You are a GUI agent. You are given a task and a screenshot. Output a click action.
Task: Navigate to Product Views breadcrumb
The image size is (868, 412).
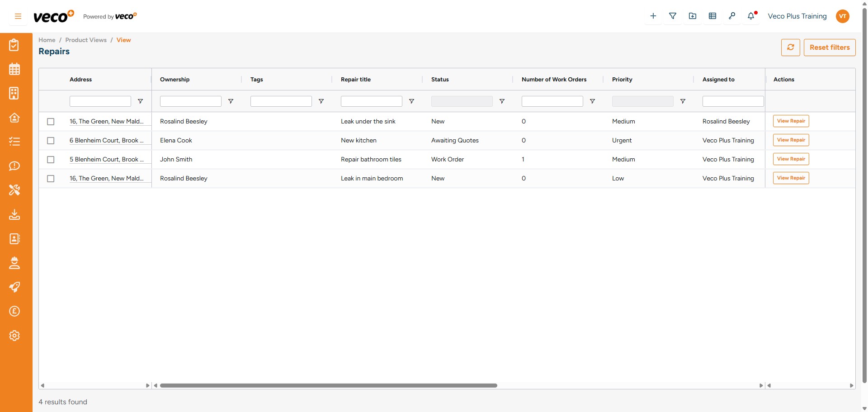coord(86,40)
